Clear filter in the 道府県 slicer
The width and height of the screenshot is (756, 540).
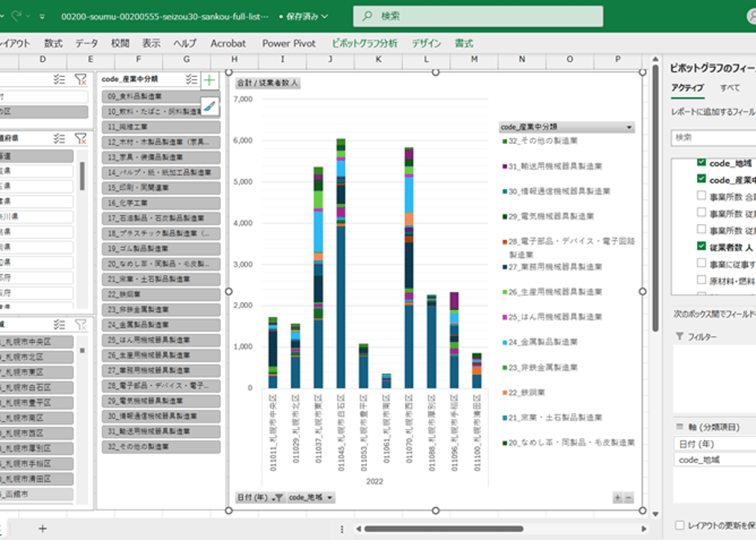(80, 138)
